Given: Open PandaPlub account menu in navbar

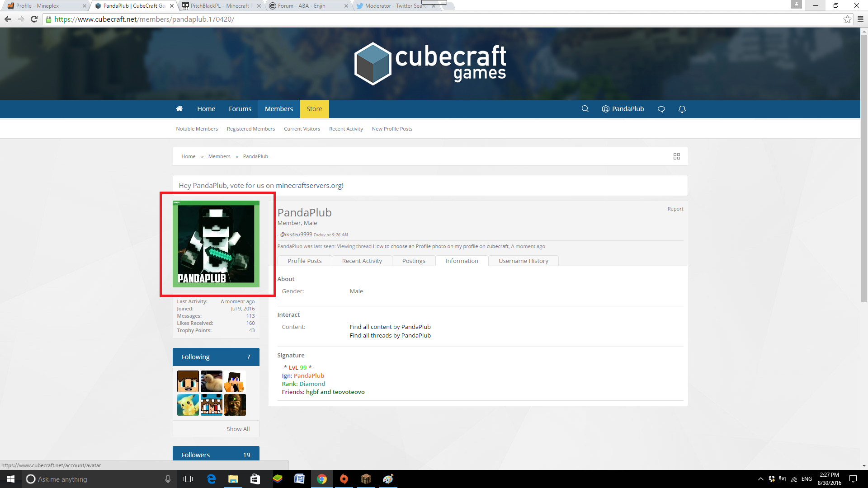Looking at the screenshot, I should tap(623, 109).
